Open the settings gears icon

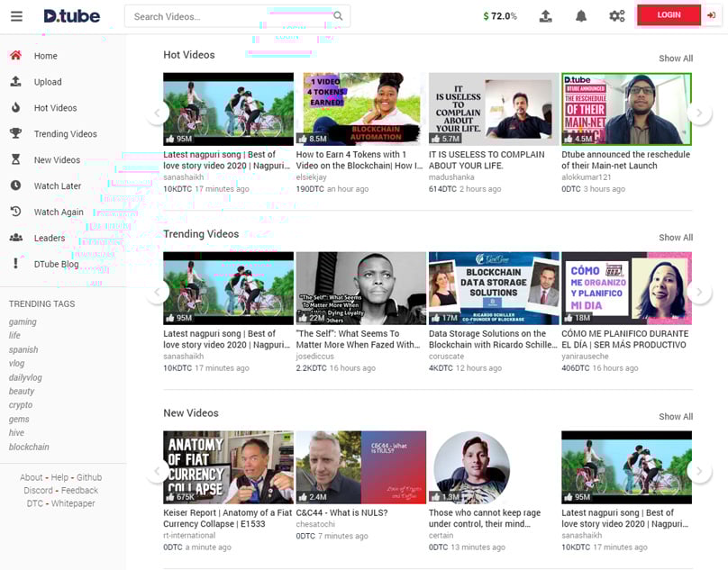(617, 16)
